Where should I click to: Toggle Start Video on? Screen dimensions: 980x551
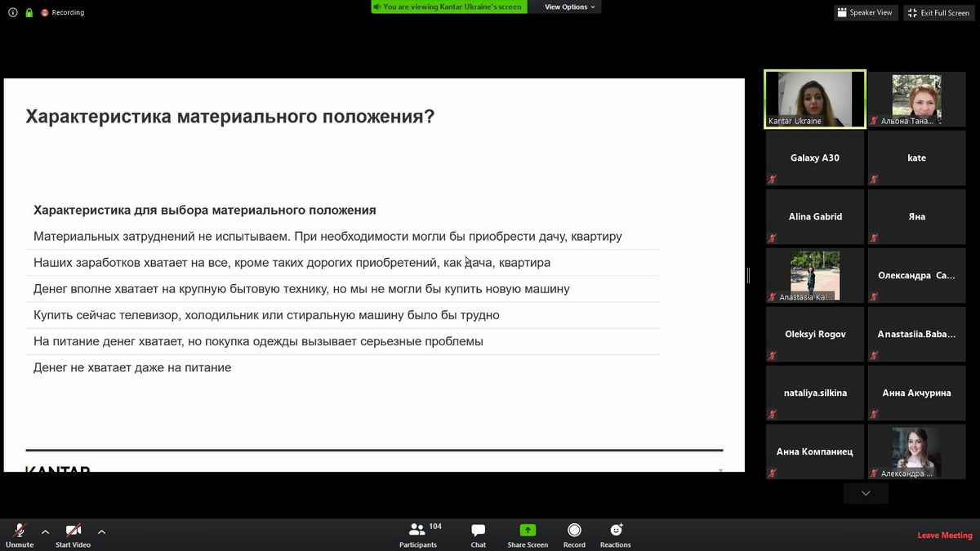click(73, 534)
